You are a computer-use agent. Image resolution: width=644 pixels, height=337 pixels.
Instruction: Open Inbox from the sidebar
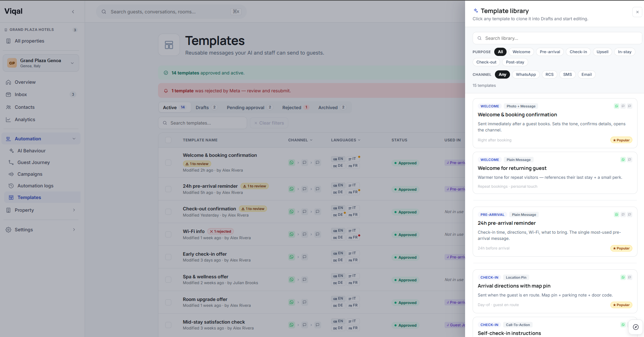pyautogui.click(x=41, y=95)
